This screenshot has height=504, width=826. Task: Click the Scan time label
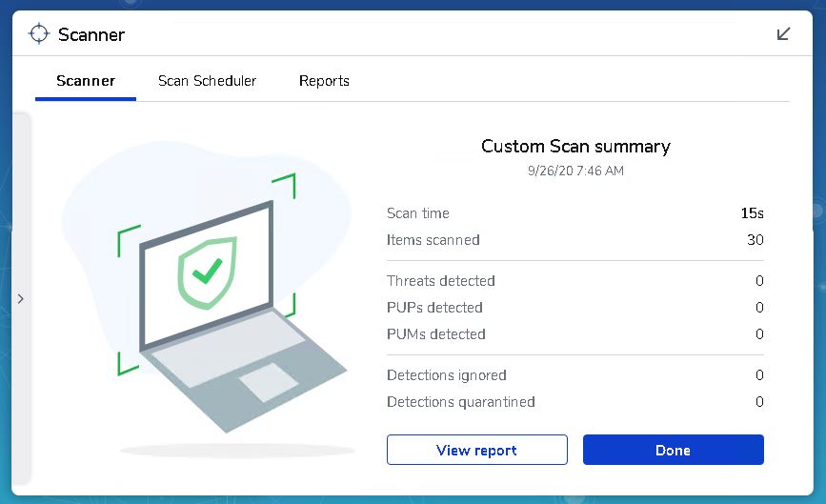(x=417, y=213)
